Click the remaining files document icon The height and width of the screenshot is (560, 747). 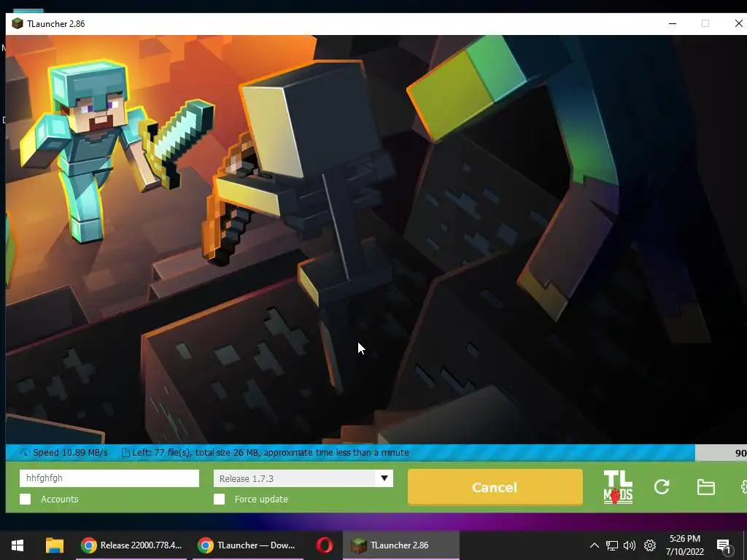point(125,452)
